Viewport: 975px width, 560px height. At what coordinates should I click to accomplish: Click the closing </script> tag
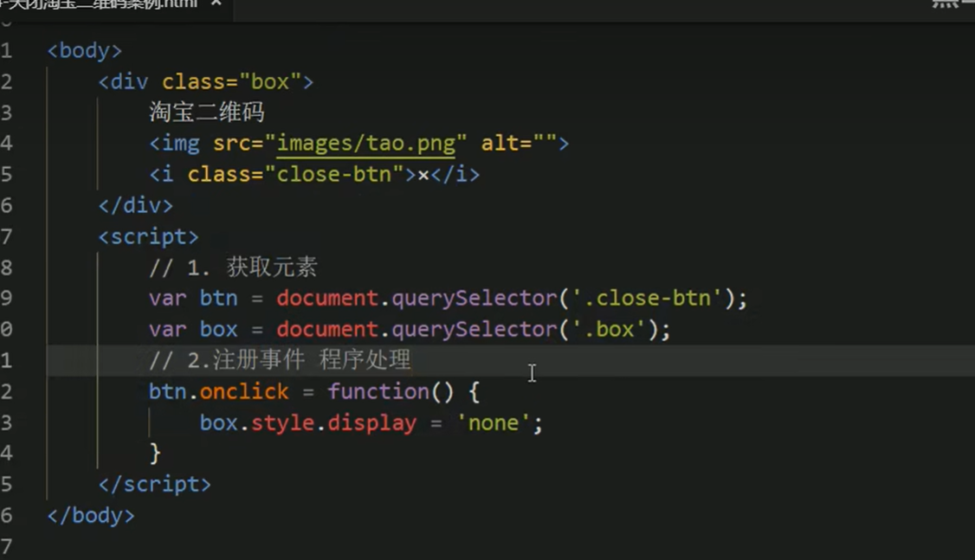(x=155, y=484)
